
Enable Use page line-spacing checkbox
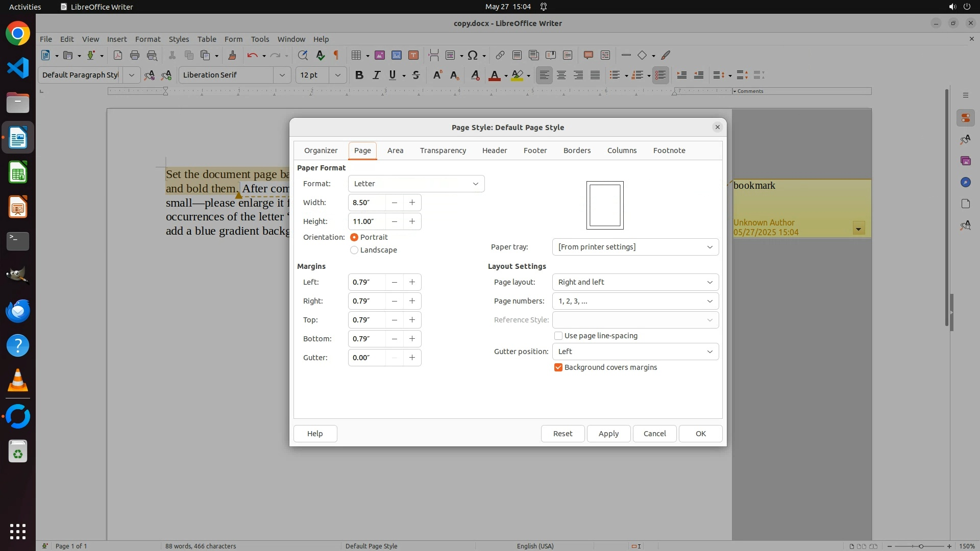[558, 336]
